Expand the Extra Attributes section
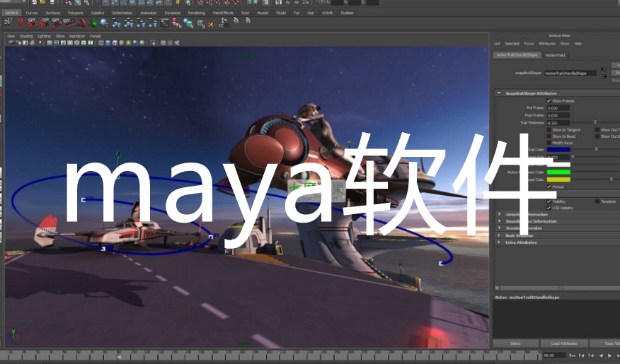 pyautogui.click(x=500, y=242)
